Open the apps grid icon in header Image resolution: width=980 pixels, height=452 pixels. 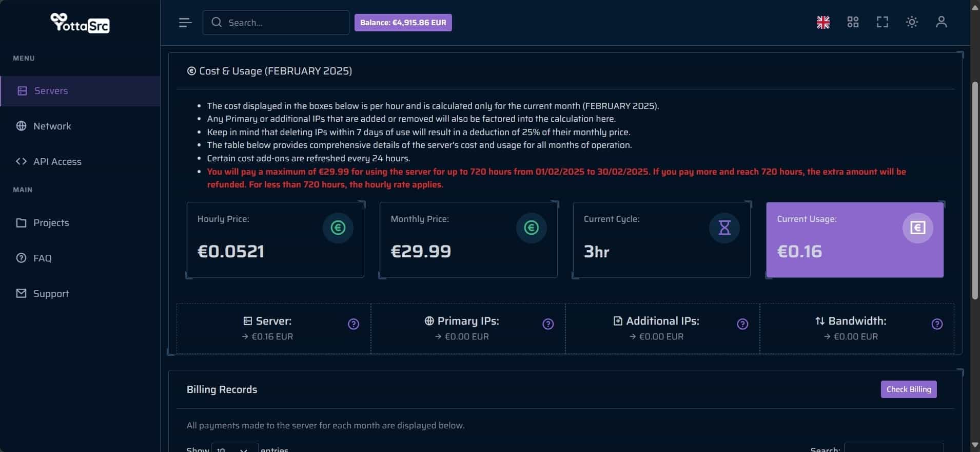(853, 22)
